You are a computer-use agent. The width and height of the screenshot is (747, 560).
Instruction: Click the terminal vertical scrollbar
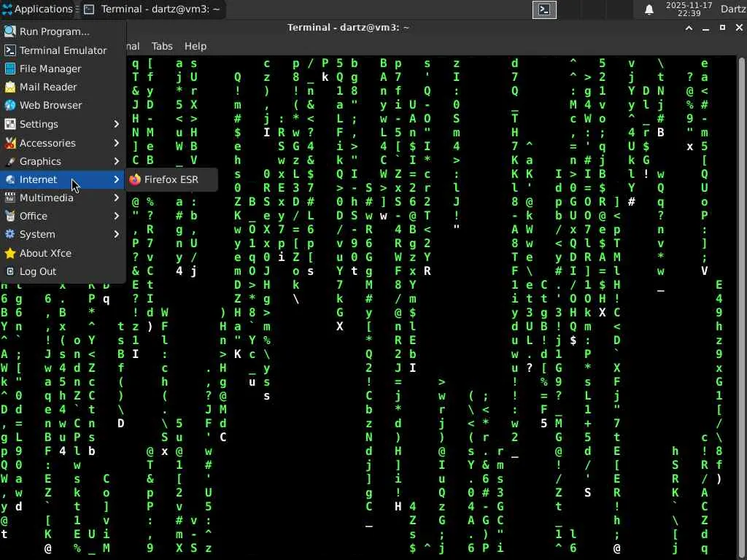[741, 307]
